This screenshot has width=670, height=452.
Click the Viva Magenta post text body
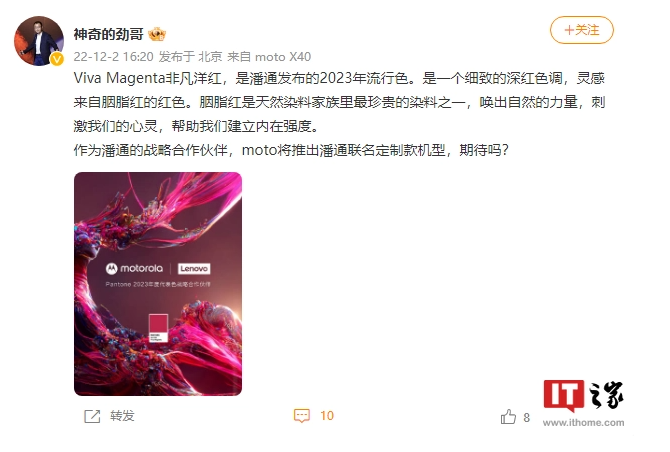point(339,114)
